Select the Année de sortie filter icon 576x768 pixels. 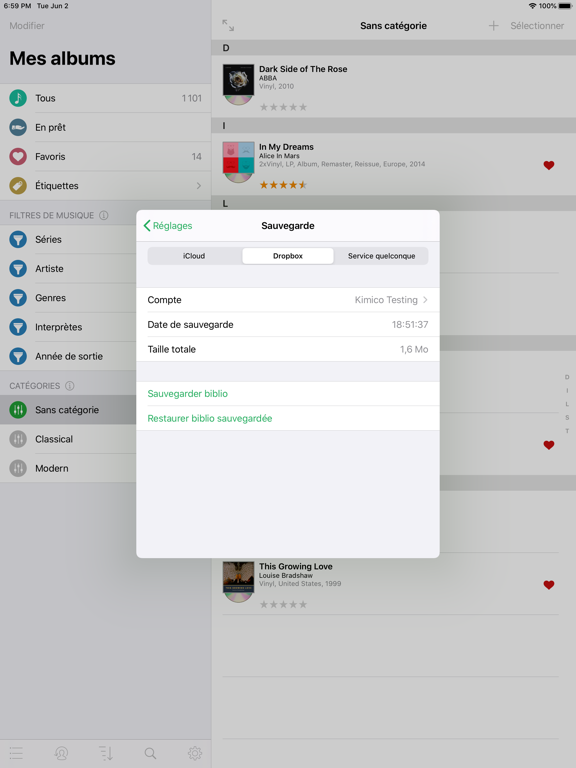point(18,356)
